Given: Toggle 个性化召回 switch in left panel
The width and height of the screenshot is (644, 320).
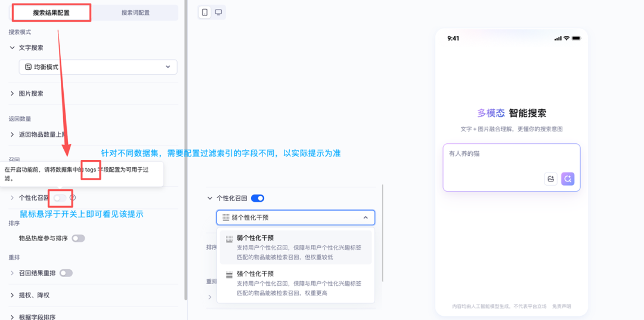Looking at the screenshot, I should (60, 198).
